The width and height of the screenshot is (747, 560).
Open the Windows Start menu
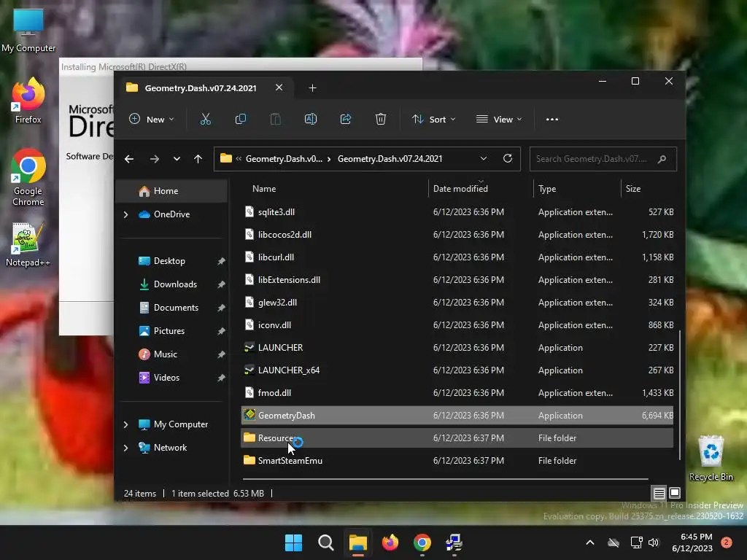[x=293, y=542]
